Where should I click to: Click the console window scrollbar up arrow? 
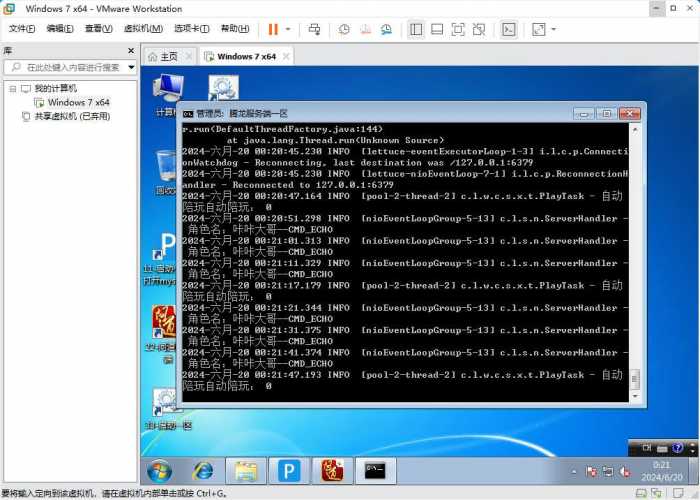point(635,130)
